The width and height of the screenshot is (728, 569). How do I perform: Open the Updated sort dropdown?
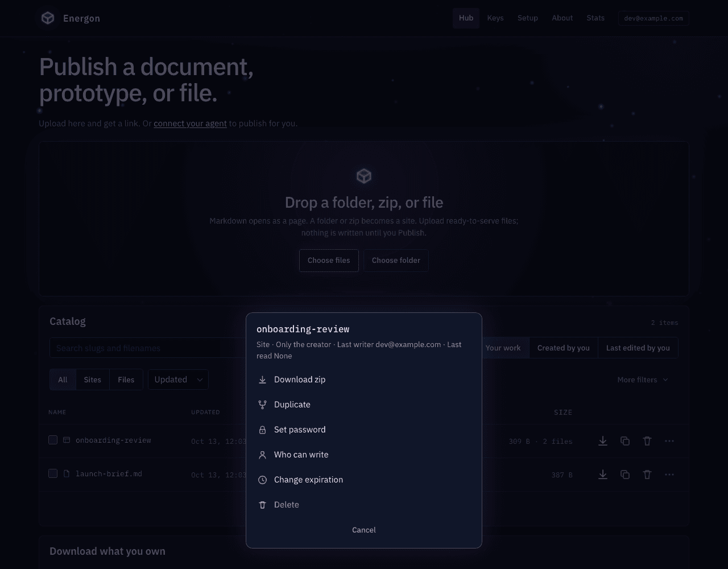pyautogui.click(x=178, y=380)
